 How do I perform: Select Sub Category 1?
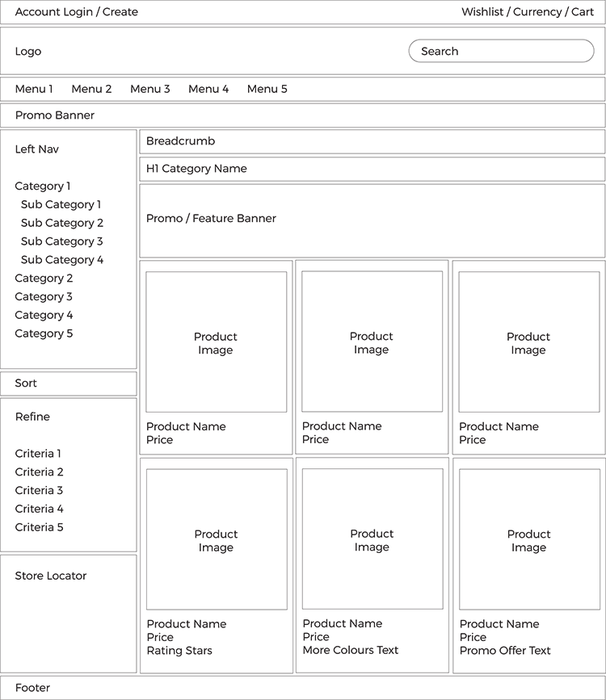[x=61, y=204]
